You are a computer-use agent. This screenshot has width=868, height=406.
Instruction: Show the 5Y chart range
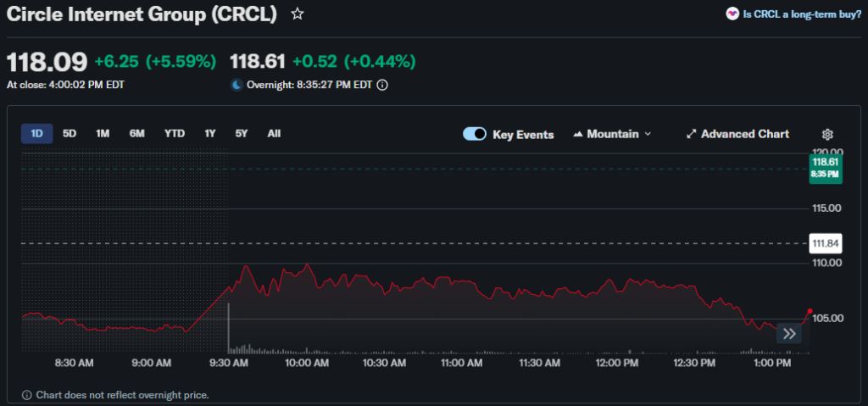point(242,133)
